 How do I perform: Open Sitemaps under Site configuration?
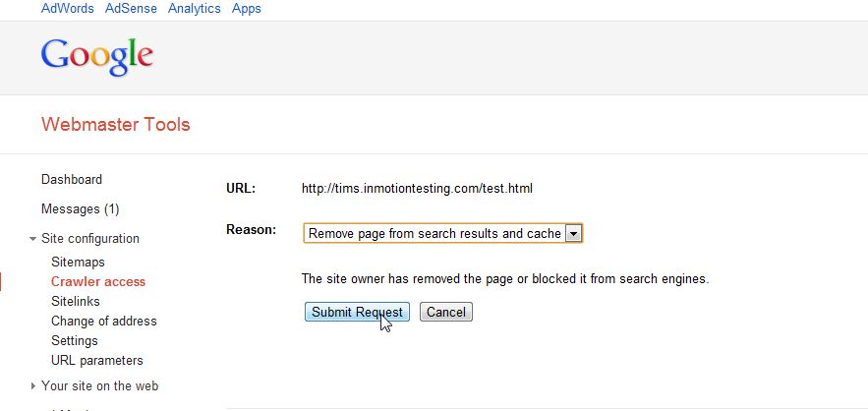[x=78, y=263]
